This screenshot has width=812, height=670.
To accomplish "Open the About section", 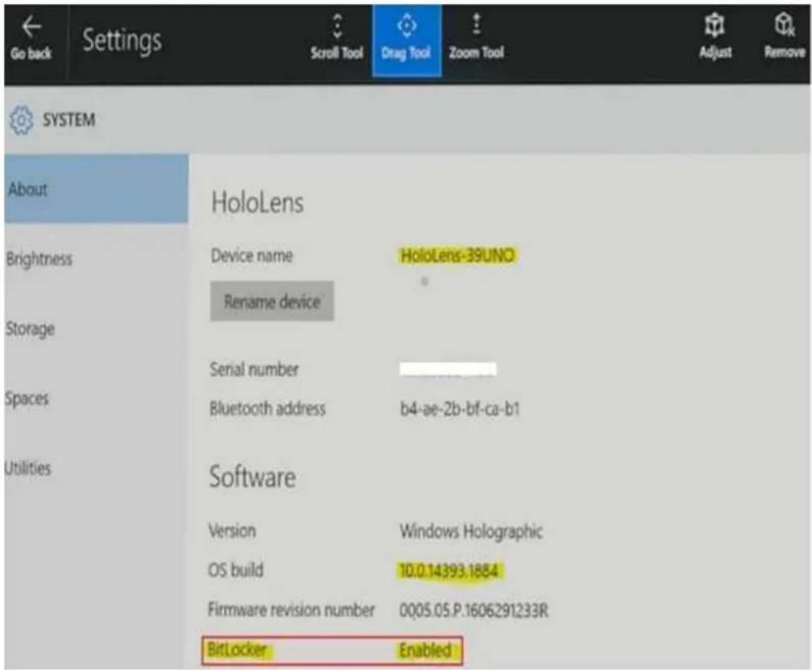I will click(x=96, y=189).
